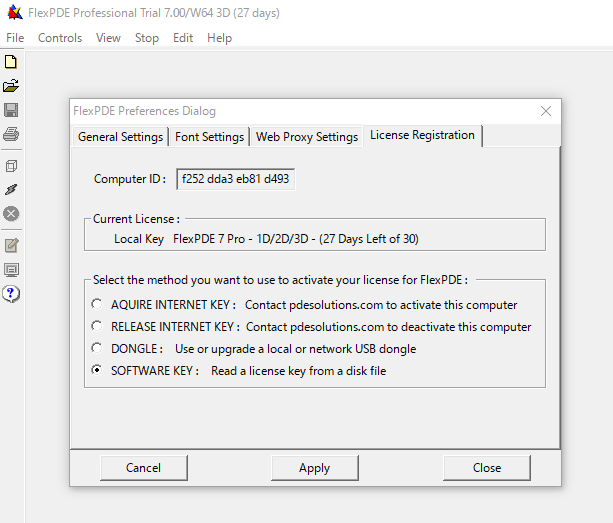Select the SOFTWARE KEY radio button
The image size is (613, 523).
(x=96, y=370)
